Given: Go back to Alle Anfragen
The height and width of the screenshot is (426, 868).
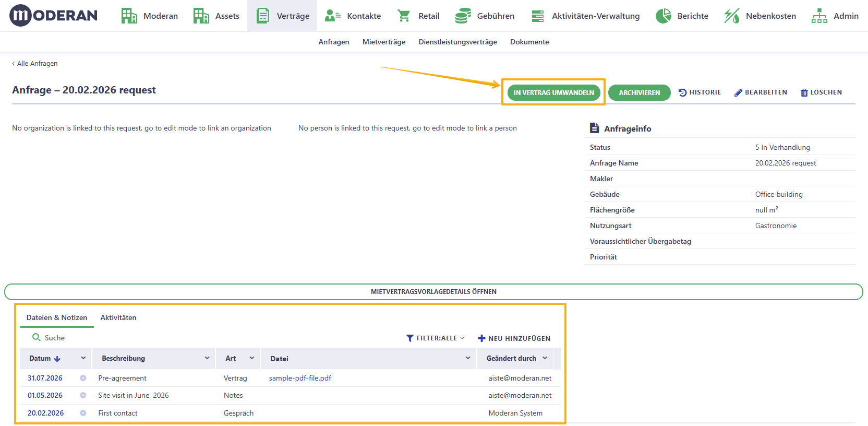Looking at the screenshot, I should (35, 63).
